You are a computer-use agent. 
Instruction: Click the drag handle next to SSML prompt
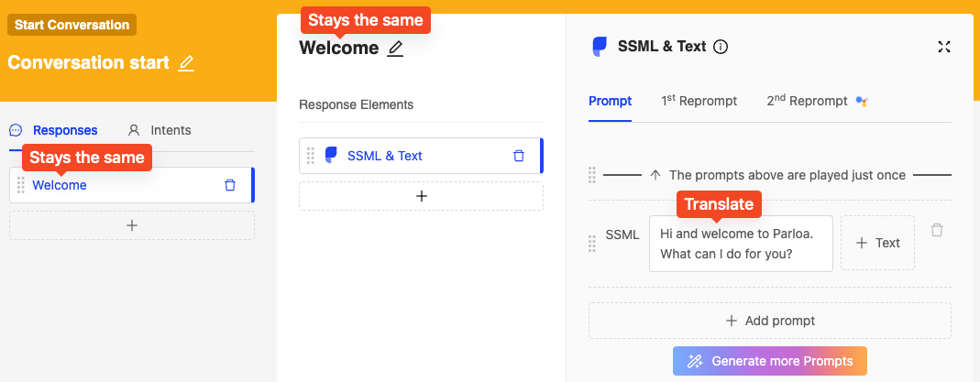tap(592, 244)
